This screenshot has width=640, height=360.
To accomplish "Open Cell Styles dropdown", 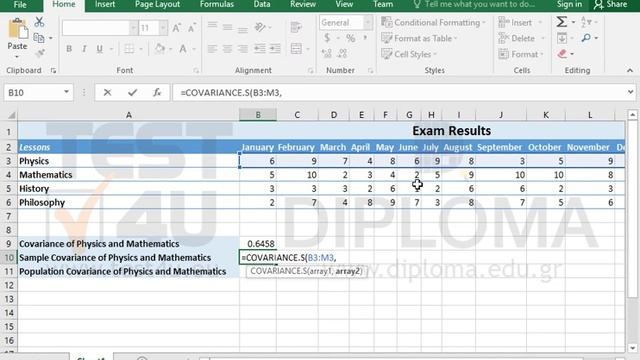I will pyautogui.click(x=409, y=54).
